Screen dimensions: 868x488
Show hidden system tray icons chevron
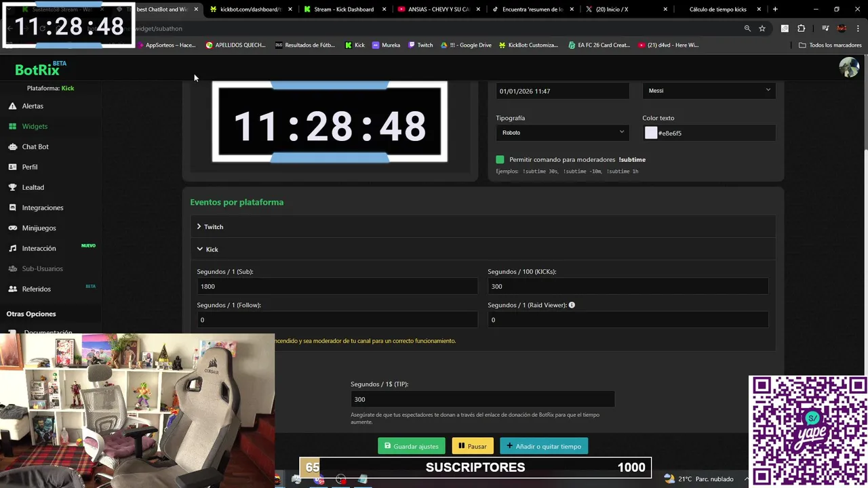click(747, 479)
